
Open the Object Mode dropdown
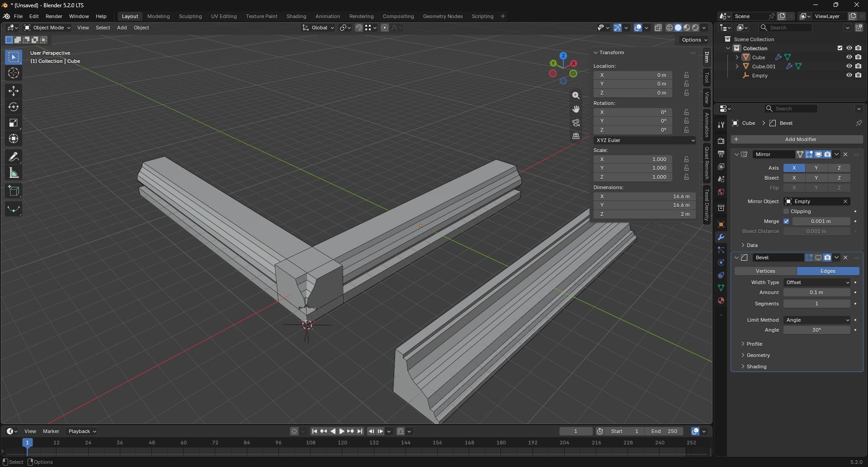tap(47, 28)
